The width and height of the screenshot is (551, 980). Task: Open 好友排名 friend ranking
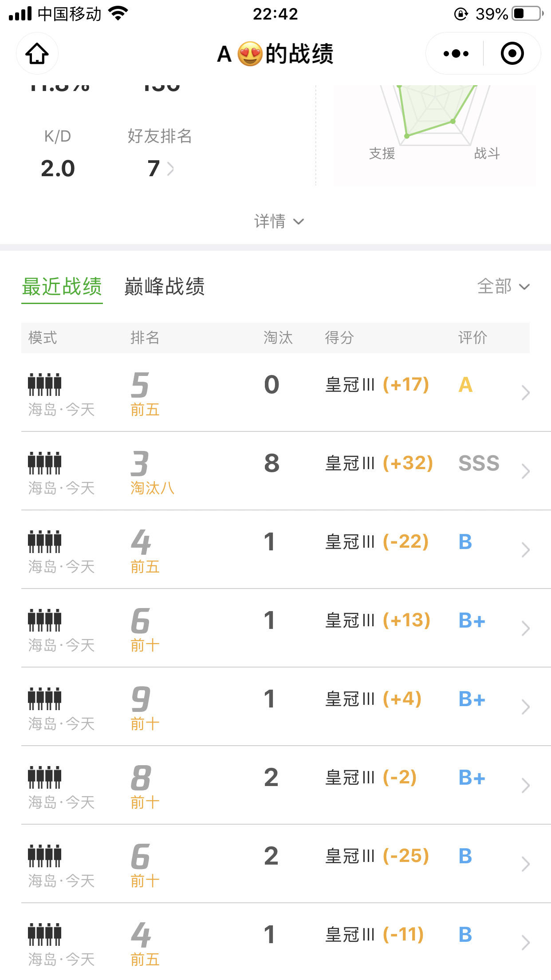click(x=160, y=136)
